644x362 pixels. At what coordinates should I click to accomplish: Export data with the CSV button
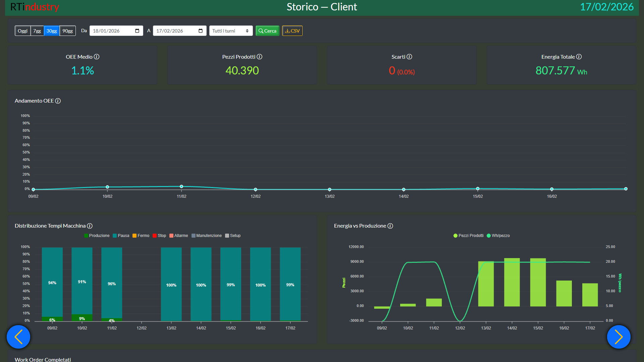pyautogui.click(x=292, y=31)
